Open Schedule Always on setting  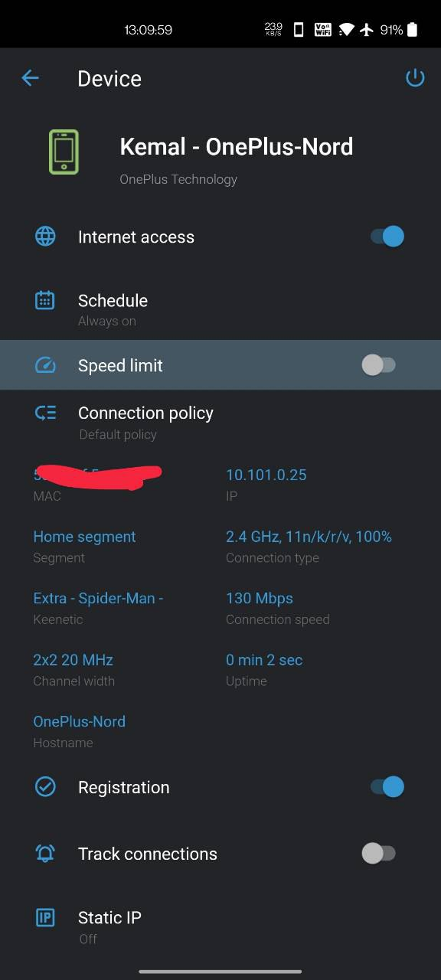pos(220,309)
